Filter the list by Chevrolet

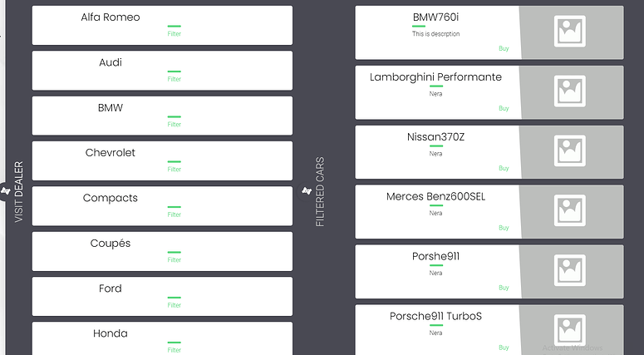click(175, 170)
